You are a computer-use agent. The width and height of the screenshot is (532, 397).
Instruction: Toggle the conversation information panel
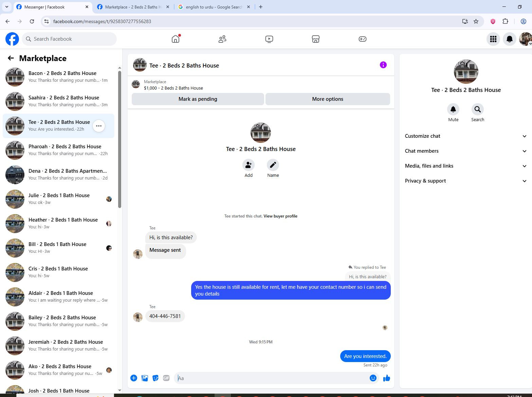tap(383, 65)
